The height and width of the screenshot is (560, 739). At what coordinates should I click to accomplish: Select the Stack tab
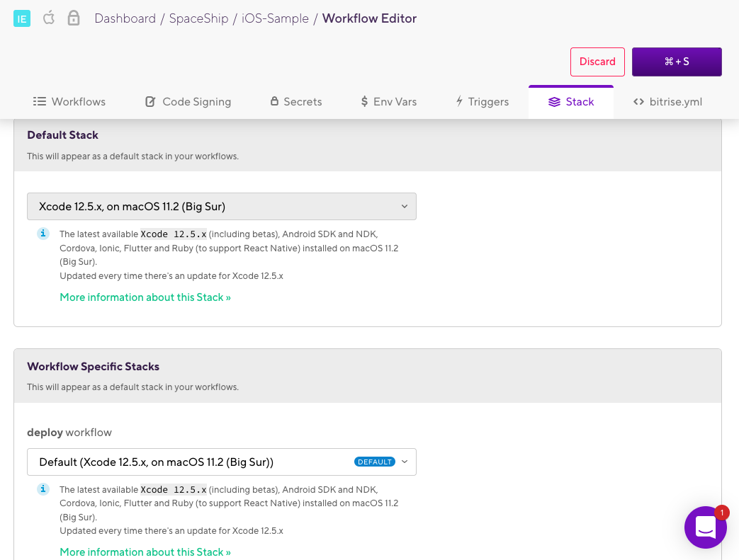pyautogui.click(x=571, y=102)
